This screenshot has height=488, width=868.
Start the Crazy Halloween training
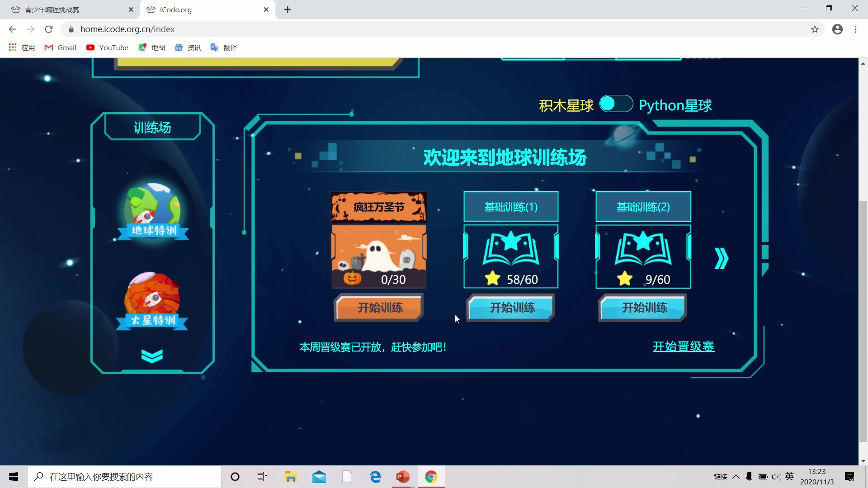pos(379,308)
